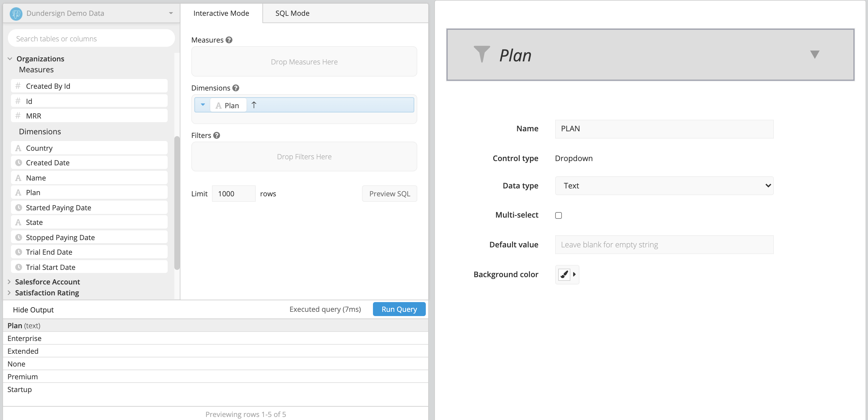Click the Extended result row
Screen dimensions: 868x420
coord(216,351)
